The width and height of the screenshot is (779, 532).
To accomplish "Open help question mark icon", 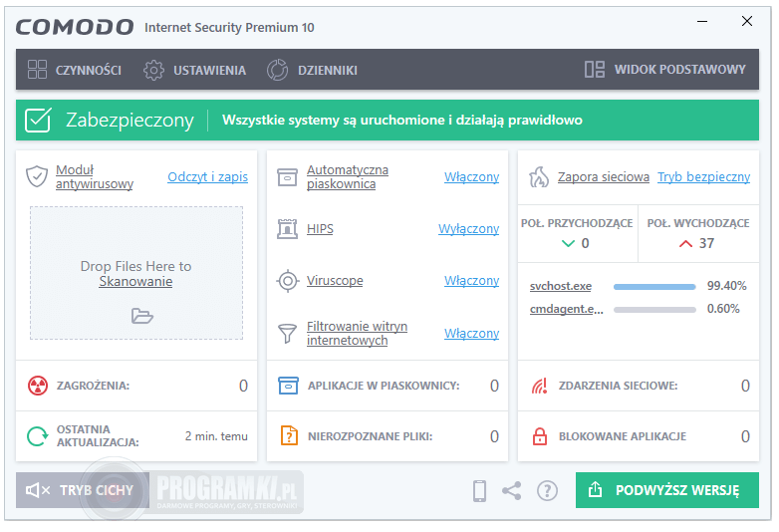I will [x=547, y=491].
